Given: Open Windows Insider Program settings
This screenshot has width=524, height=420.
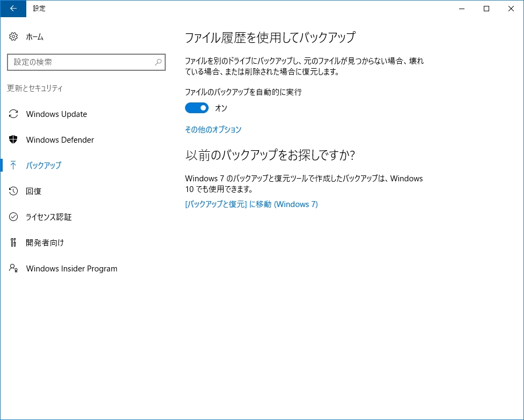Looking at the screenshot, I should coord(71,268).
